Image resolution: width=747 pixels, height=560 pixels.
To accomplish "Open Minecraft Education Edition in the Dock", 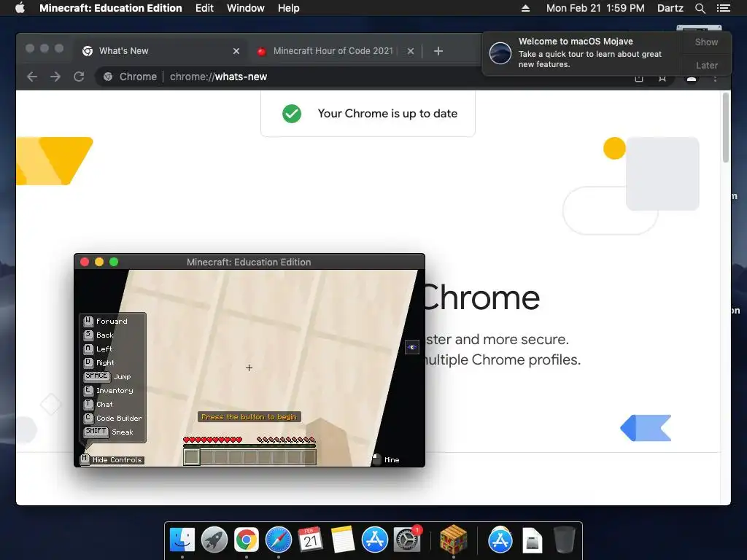I will [454, 540].
